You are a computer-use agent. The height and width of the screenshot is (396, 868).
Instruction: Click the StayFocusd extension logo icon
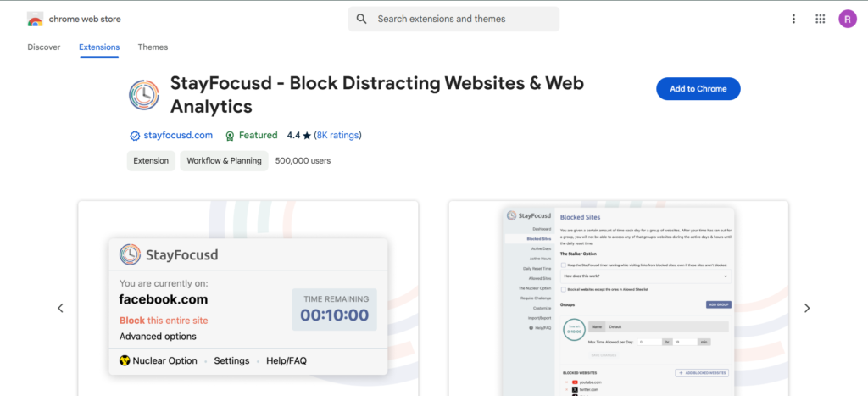tap(144, 95)
